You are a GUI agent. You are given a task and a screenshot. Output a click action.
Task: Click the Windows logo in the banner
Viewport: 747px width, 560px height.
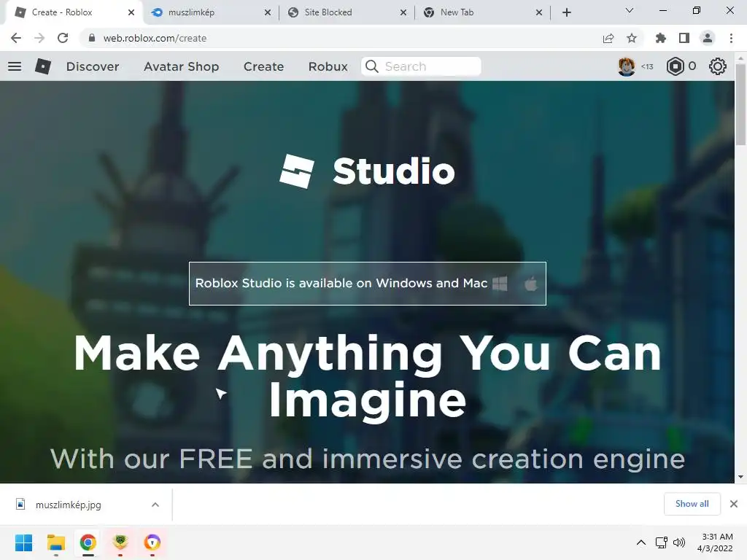click(x=500, y=284)
